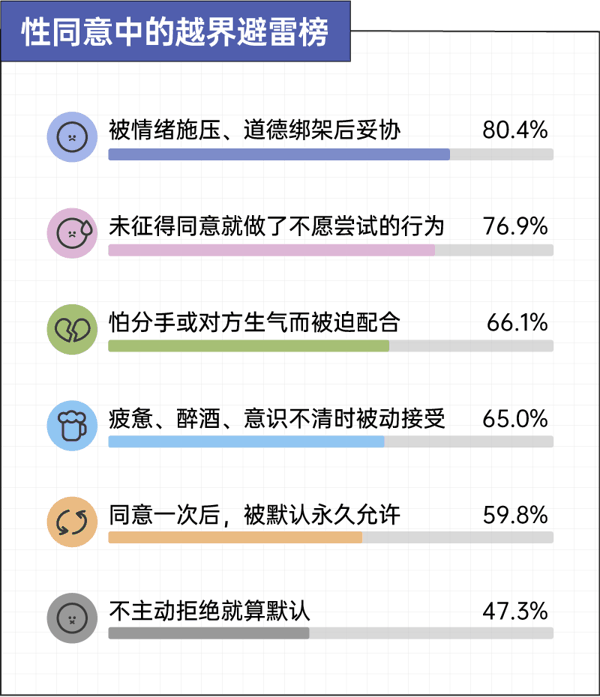Click the pink sweating face icon
Image resolution: width=600 pixels, height=697 pixels.
click(x=72, y=233)
